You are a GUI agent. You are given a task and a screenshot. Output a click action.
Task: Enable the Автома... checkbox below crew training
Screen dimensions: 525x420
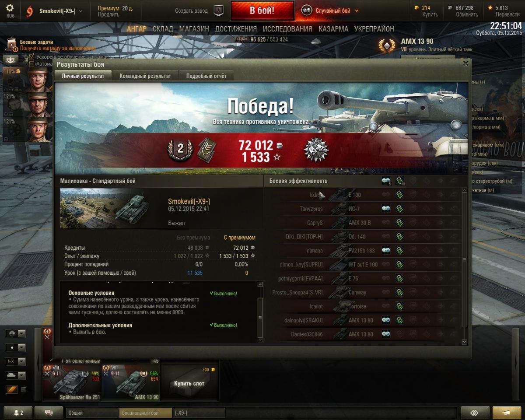click(x=31, y=64)
